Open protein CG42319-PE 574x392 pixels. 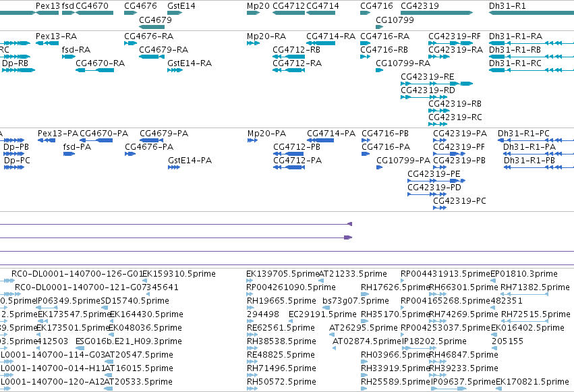point(436,181)
